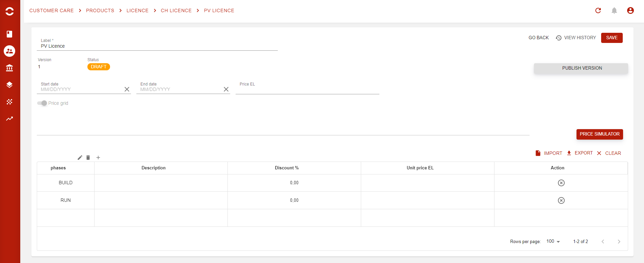Click the SAVE button
Screen dimensions: 644x263
pos(612,38)
